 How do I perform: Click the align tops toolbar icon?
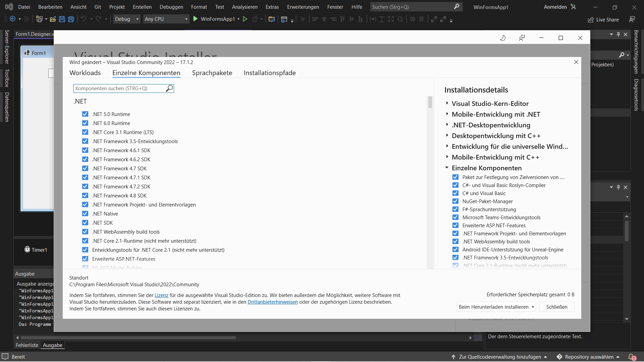342,19
